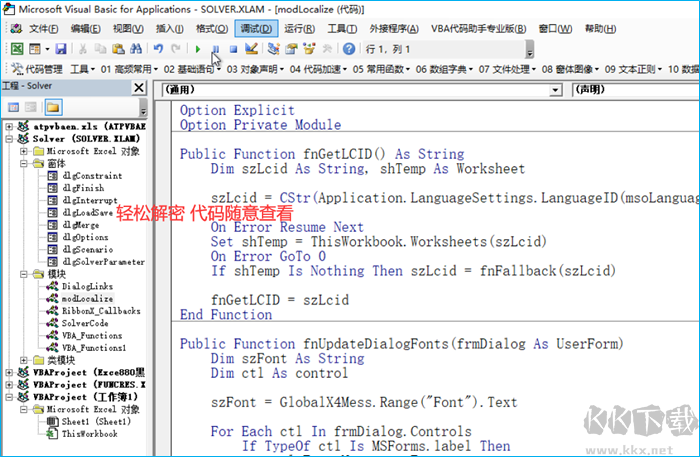Expand the Microsoft Excel 对象 folder under Solver
Screen dimensions: 700x457
24,151
